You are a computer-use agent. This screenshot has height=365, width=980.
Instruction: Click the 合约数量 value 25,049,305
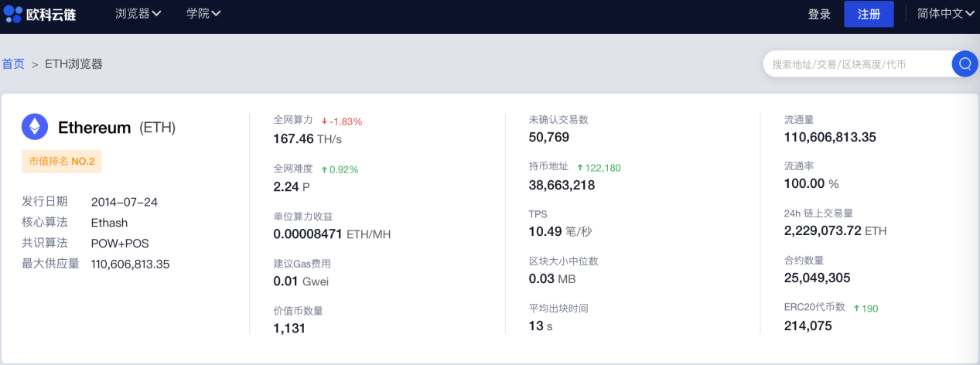coord(818,278)
